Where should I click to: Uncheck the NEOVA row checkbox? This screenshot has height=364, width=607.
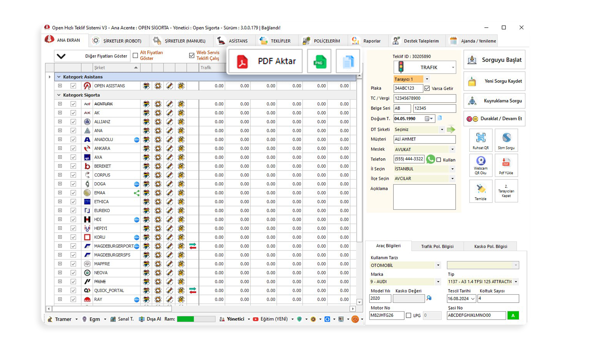pos(73,273)
